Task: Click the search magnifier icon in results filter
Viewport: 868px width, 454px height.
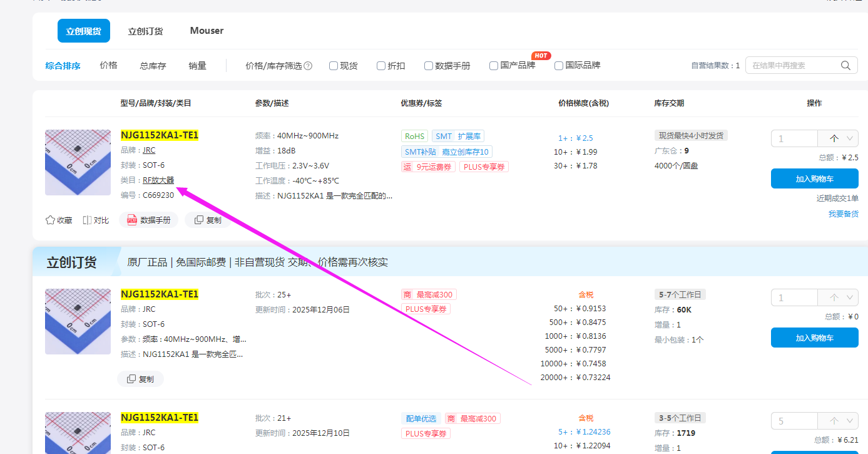Action: 845,65
